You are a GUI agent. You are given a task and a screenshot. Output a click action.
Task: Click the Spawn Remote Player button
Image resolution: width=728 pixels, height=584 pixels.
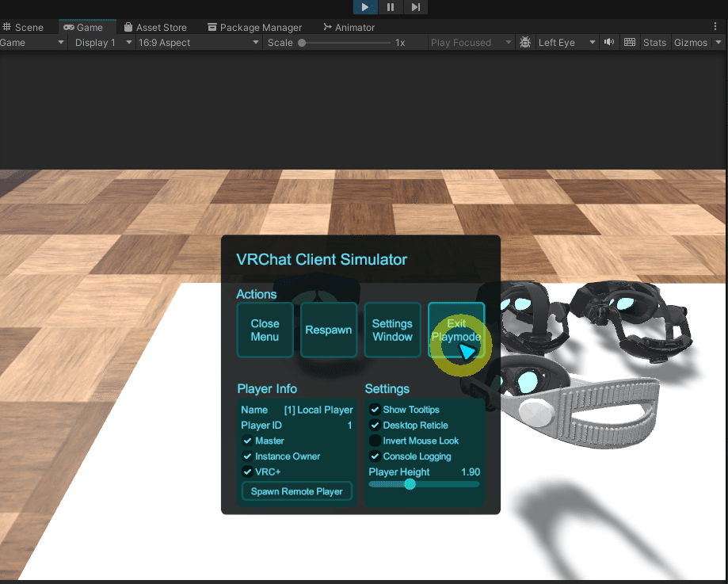click(297, 491)
